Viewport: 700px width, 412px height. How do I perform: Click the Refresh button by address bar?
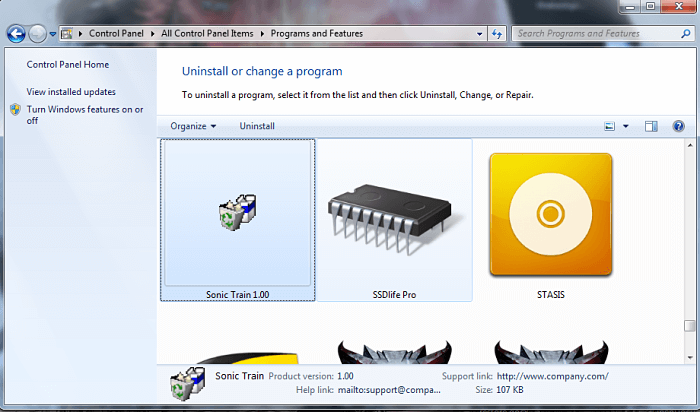pos(497,34)
